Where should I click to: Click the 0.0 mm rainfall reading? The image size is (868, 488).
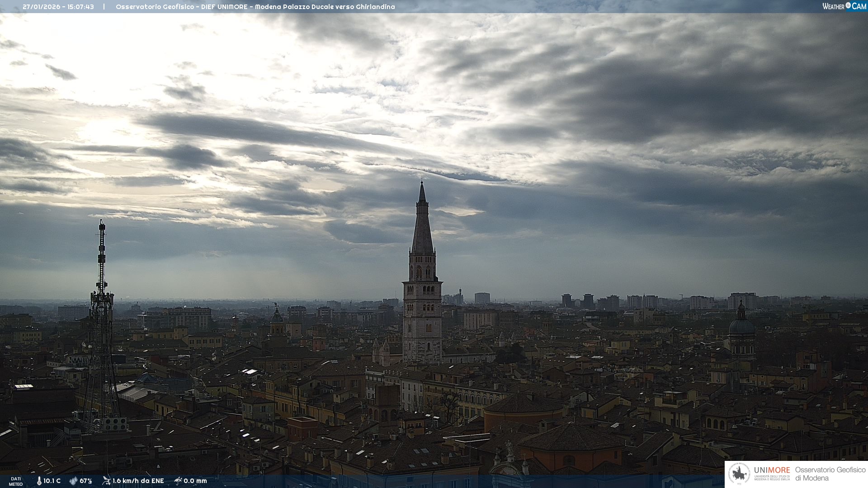[x=195, y=481]
